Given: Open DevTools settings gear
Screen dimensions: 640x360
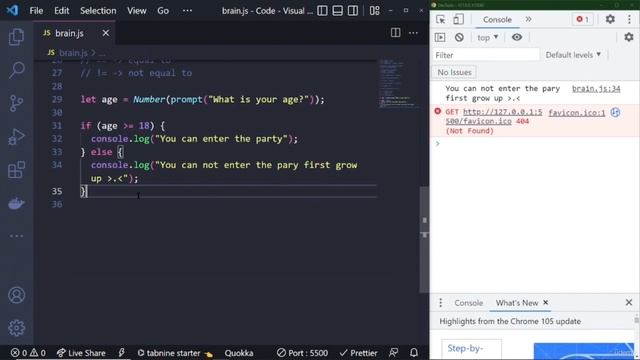Looking at the screenshot, I should pyautogui.click(x=610, y=19).
